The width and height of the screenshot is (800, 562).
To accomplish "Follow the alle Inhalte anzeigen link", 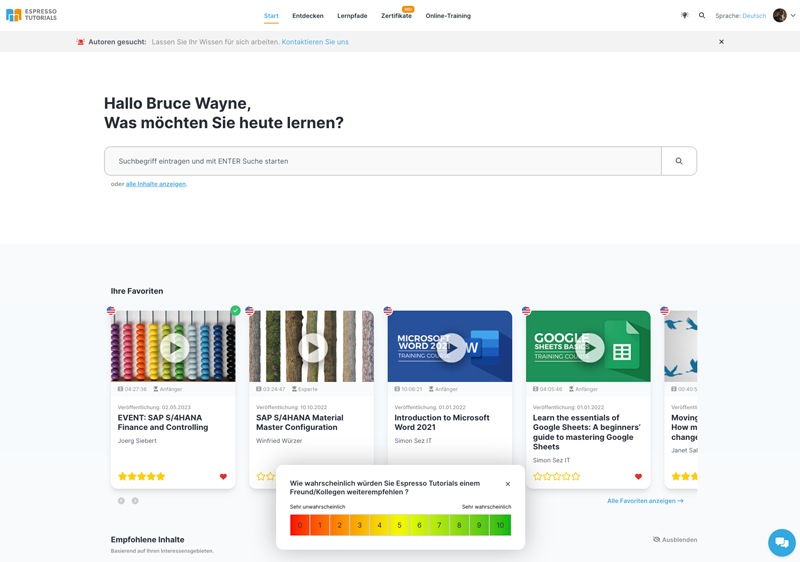I will click(x=156, y=184).
